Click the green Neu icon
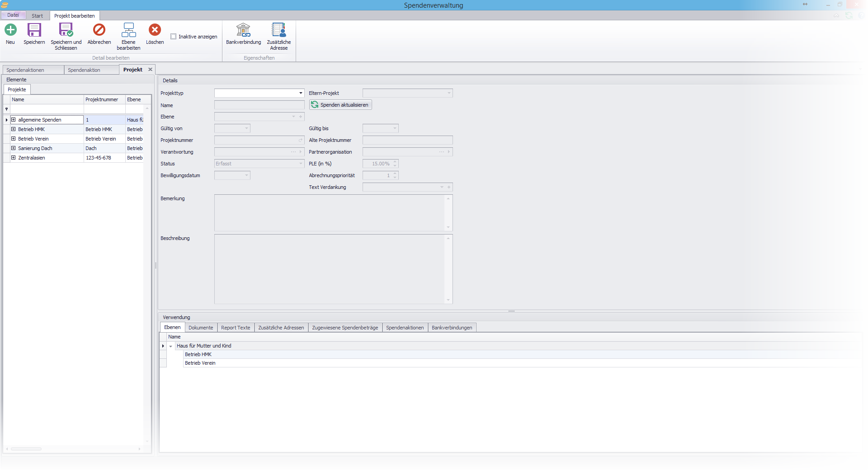868x470 pixels. (10, 30)
